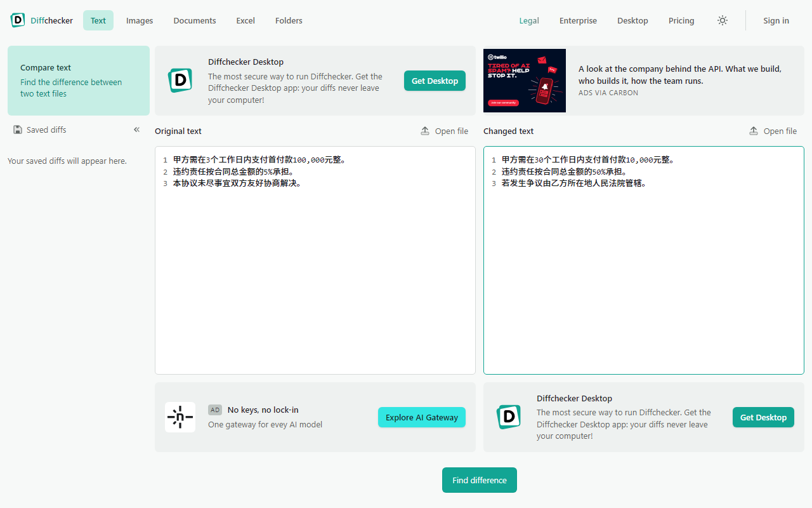The height and width of the screenshot is (508, 812).
Task: Focus the Changed text editor area
Action: coord(644,260)
